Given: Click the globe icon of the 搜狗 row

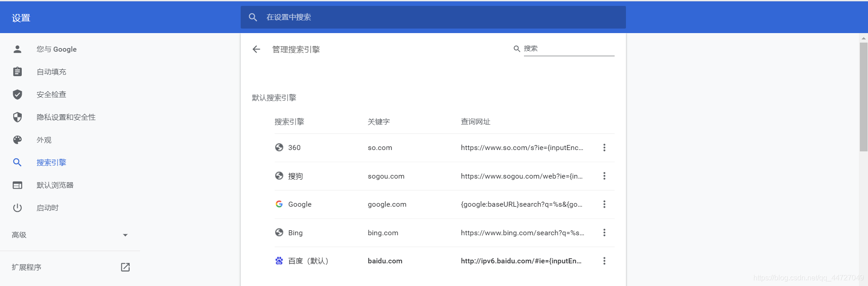Looking at the screenshot, I should (x=279, y=176).
